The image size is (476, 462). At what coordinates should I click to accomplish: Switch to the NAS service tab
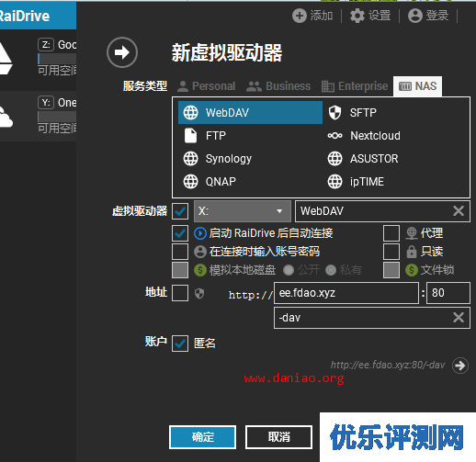point(417,86)
